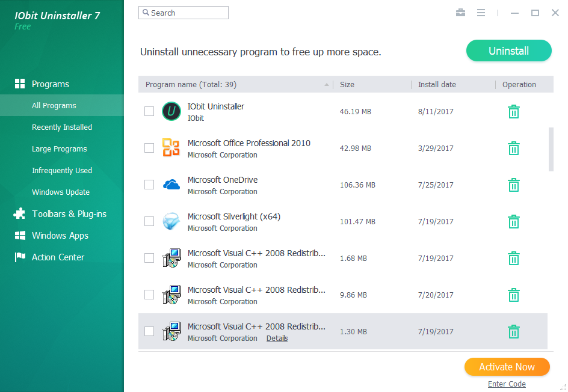The image size is (568, 392).
Task: Delete IObit Uninstaller via trash icon
Action: tap(514, 111)
